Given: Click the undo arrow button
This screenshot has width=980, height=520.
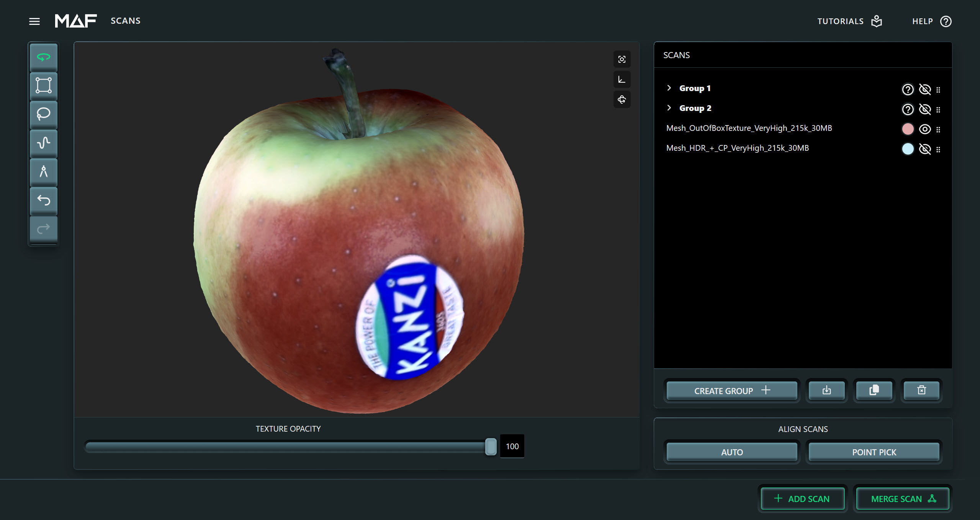Looking at the screenshot, I should [x=43, y=200].
